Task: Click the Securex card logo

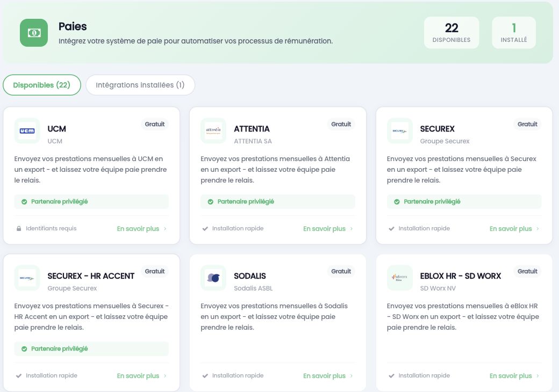Action: pos(400,130)
